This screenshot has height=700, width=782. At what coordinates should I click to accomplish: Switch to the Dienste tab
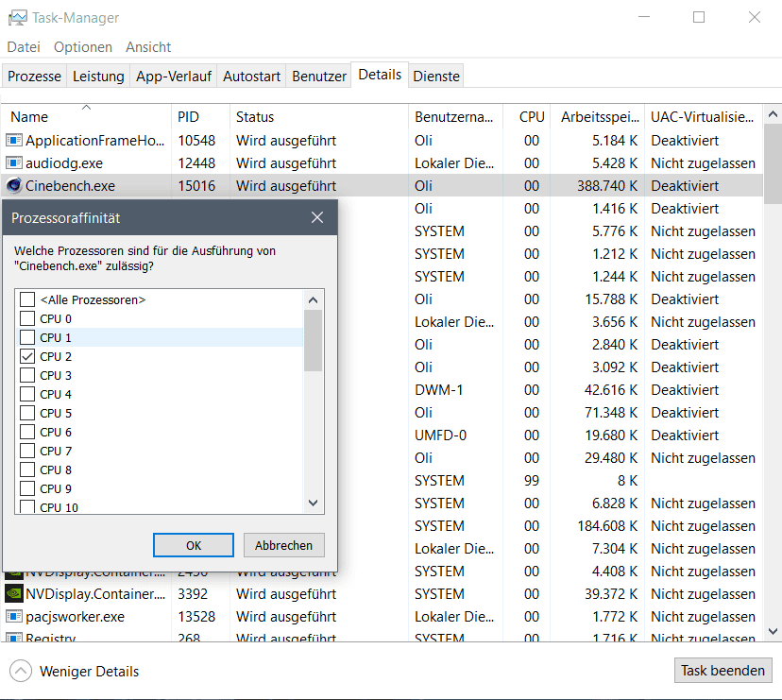tap(436, 76)
